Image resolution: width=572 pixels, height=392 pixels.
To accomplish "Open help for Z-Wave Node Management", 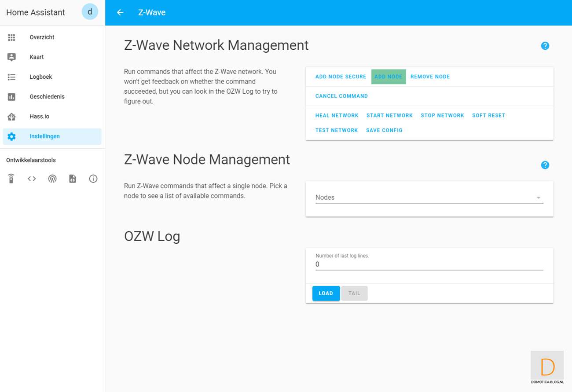I will (545, 165).
